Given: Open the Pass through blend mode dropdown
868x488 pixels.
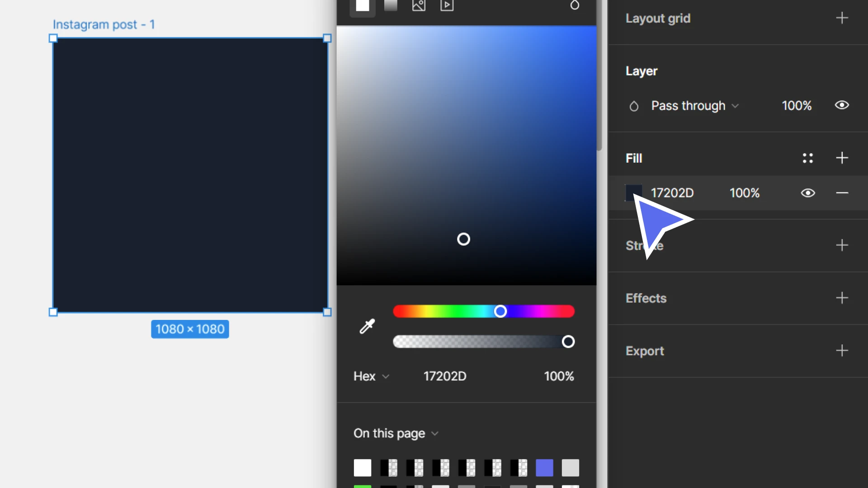Looking at the screenshot, I should [695, 106].
